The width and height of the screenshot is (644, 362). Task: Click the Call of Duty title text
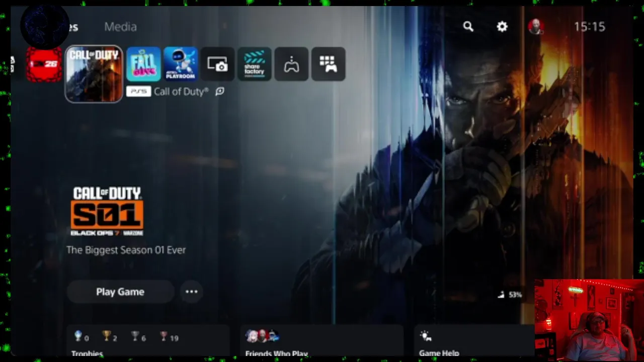(181, 92)
